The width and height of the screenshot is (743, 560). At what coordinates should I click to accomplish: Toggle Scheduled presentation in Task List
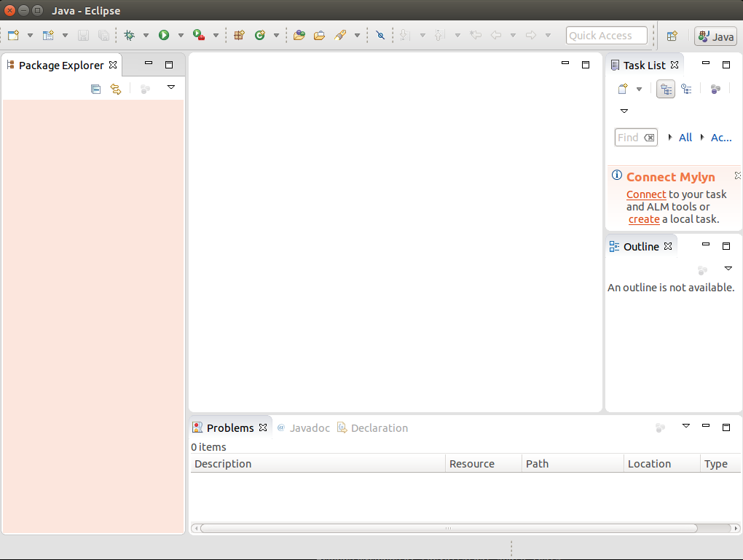pos(686,89)
